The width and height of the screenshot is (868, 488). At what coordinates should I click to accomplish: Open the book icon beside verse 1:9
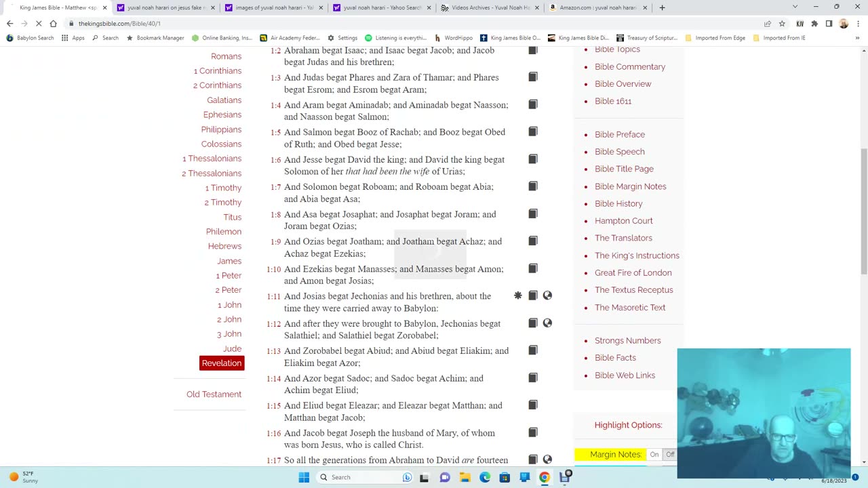533,241
